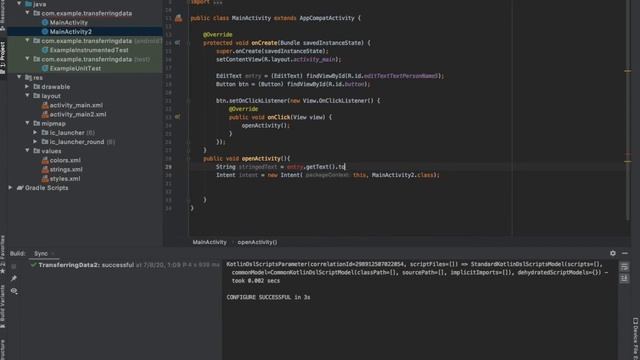Click the MainActivity2.class reference in code

pos(402,175)
